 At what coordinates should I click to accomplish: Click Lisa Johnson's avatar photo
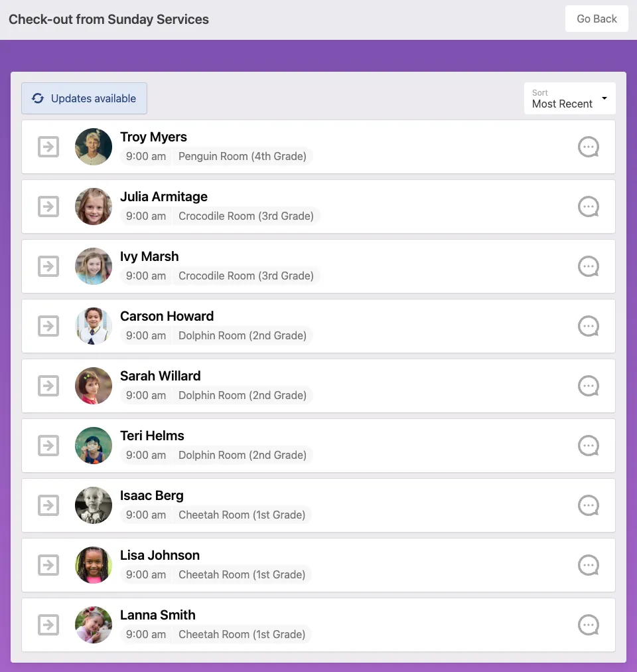pos(94,565)
